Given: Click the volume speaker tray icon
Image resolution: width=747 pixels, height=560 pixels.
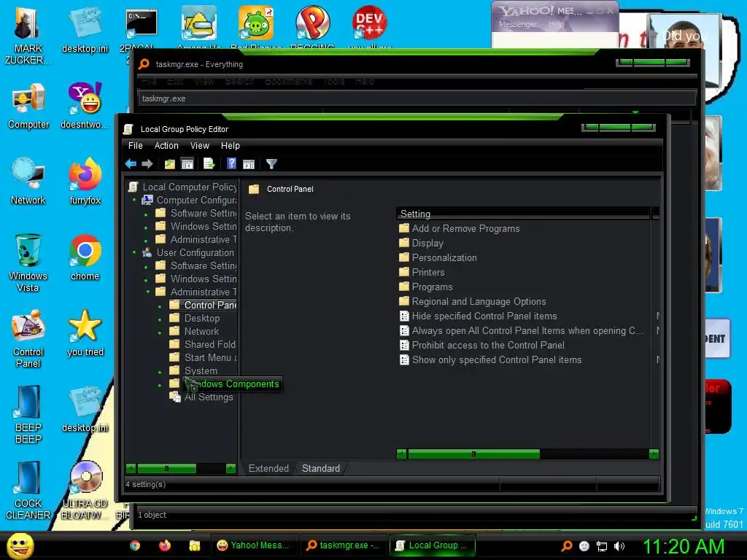Looking at the screenshot, I should pyautogui.click(x=619, y=546).
